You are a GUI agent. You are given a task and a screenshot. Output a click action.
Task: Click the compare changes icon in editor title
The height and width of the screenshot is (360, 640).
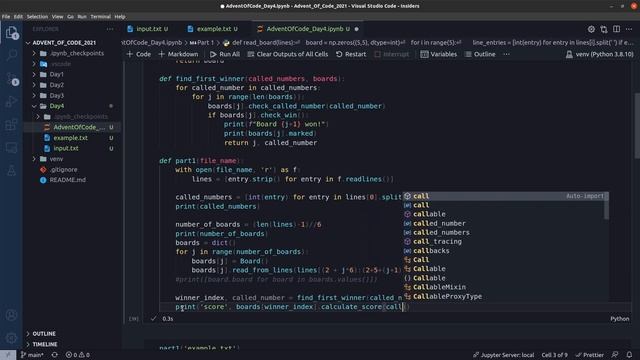click(604, 29)
